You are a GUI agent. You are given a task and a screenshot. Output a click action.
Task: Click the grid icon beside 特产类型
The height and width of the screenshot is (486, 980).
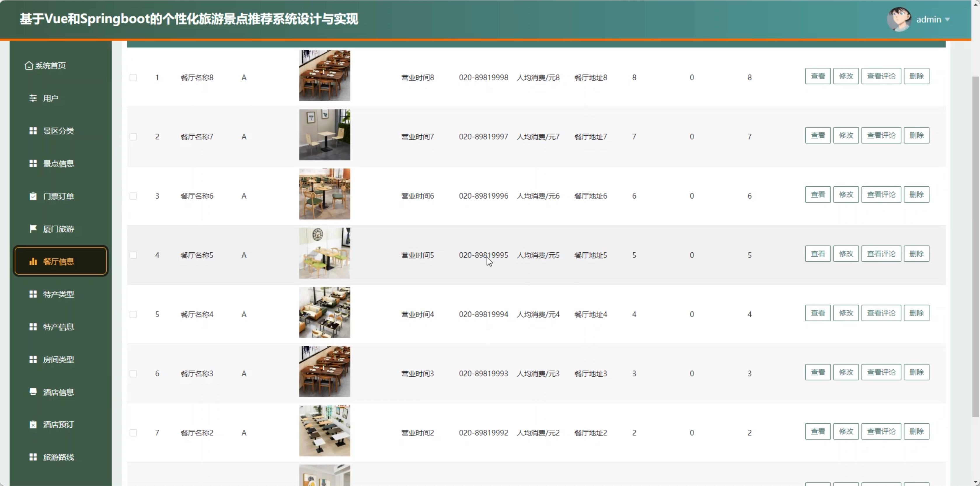pos(33,294)
